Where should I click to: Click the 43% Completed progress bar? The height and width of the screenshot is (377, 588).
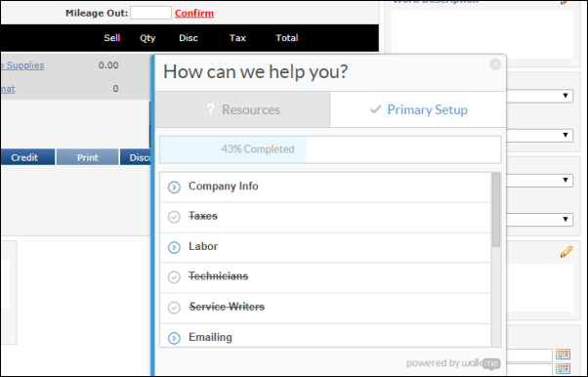pyautogui.click(x=330, y=149)
